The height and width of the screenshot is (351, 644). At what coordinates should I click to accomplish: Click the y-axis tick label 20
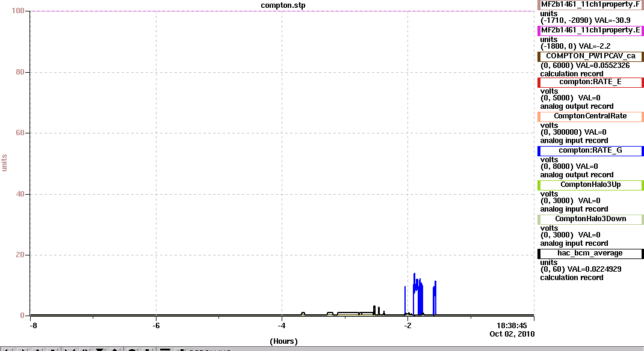[20, 255]
